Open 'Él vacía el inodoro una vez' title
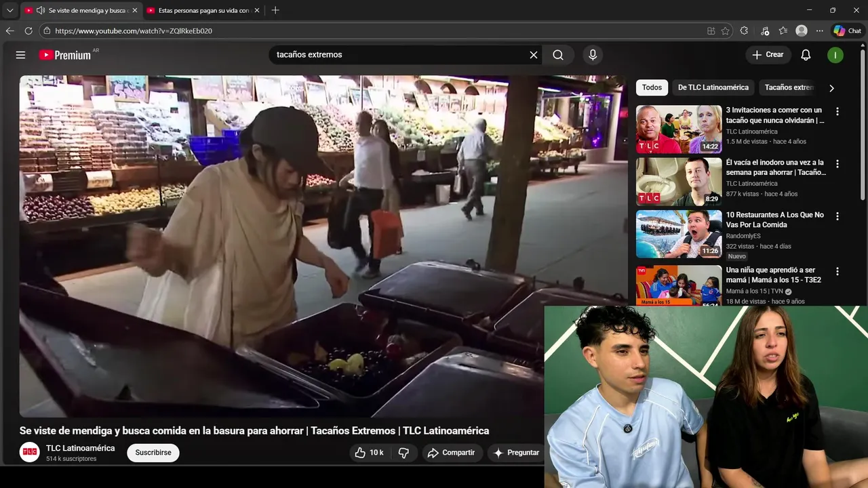 click(x=776, y=167)
